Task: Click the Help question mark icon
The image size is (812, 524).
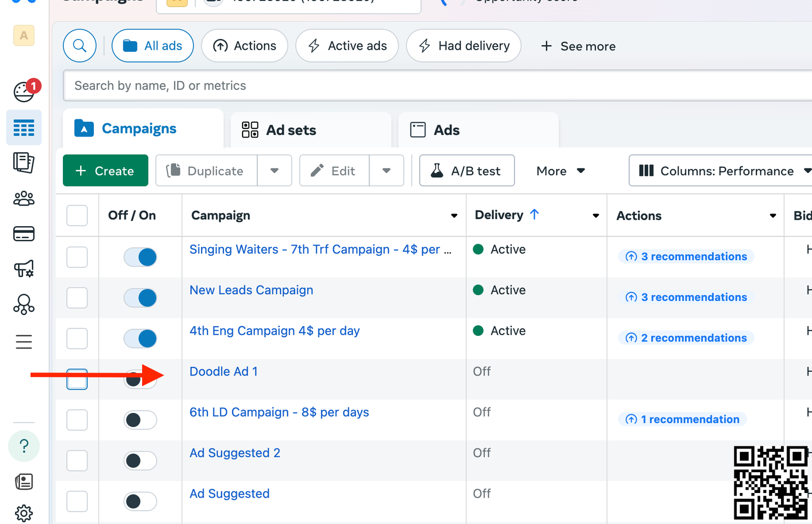Action: click(24, 446)
